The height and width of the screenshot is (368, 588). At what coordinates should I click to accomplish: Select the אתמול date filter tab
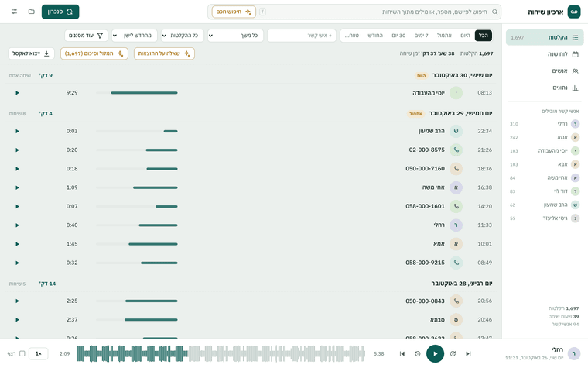pos(444,36)
